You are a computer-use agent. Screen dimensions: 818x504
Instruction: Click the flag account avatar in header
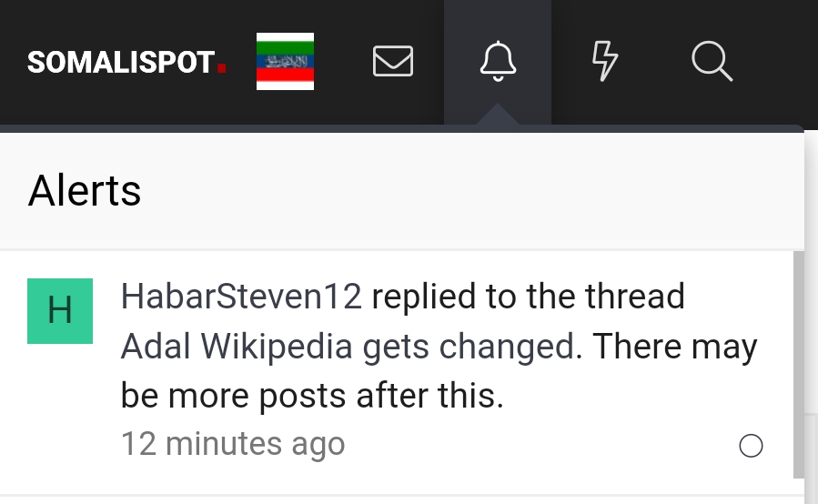[286, 61]
